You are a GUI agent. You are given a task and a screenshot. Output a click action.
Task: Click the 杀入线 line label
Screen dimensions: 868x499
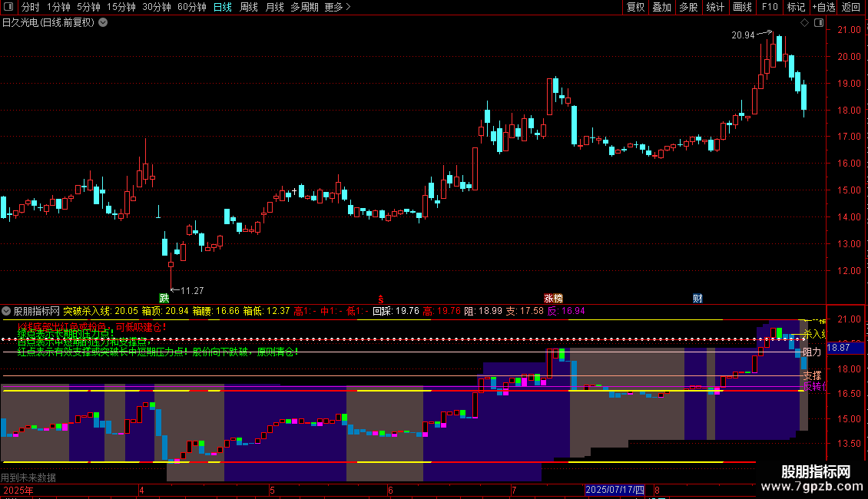pyautogui.click(x=814, y=334)
